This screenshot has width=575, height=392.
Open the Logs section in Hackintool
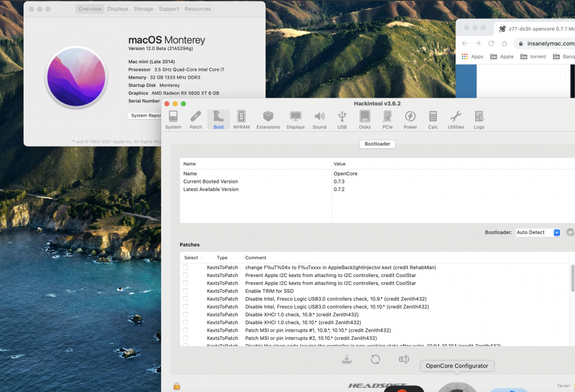(479, 120)
